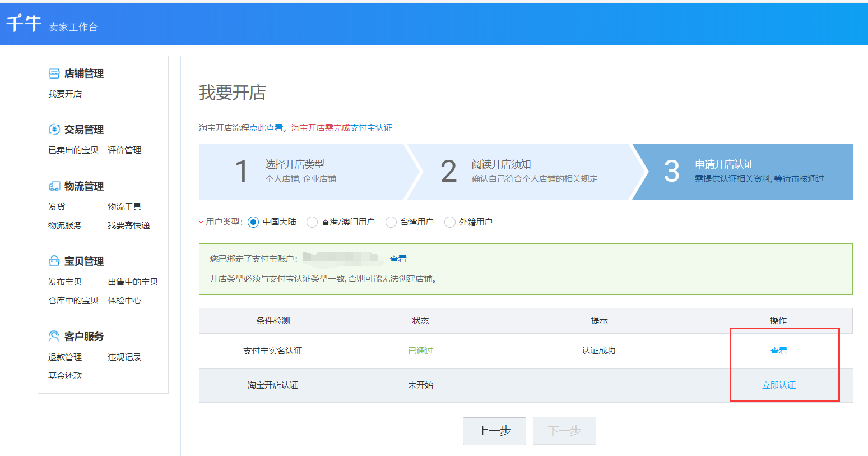
Task: Select the 台湾用户 user type
Action: [391, 222]
